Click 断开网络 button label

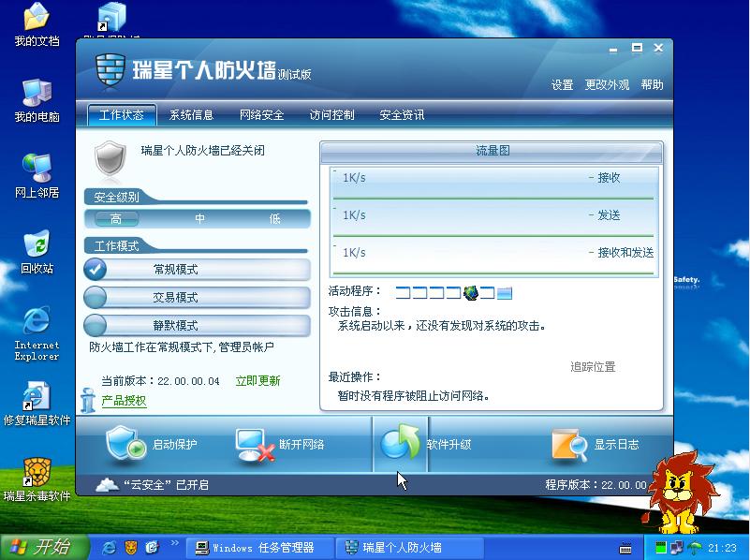[x=301, y=444]
